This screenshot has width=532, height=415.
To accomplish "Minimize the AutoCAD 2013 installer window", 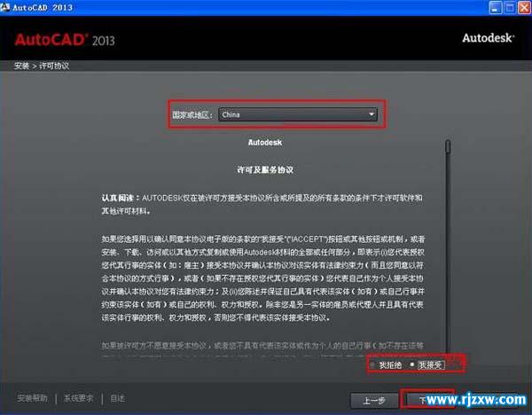I will [496, 7].
